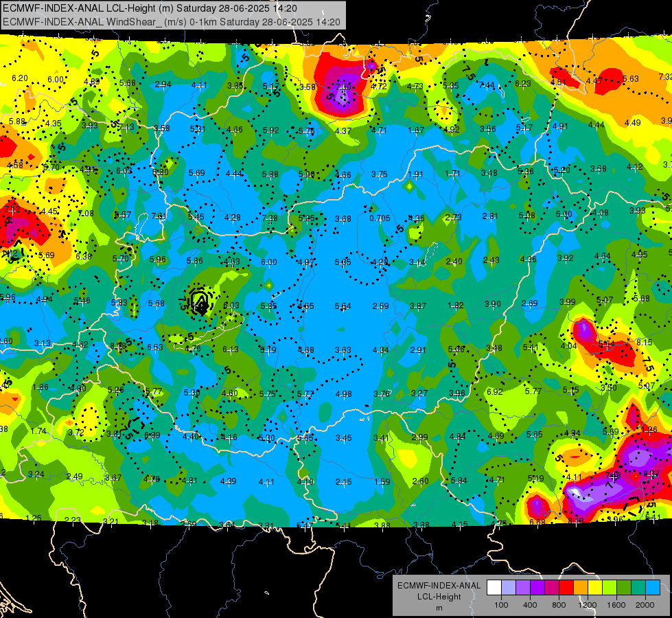Screen dimensions: 672x618
Task: Click the 7.44 wind shear value
Action: click(x=487, y=85)
